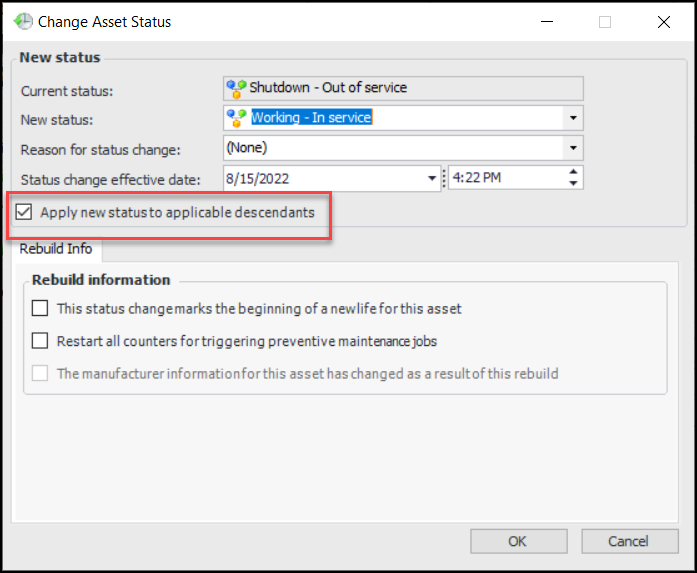The height and width of the screenshot is (573, 697).
Task: Open the New status dropdown
Action: [573, 118]
